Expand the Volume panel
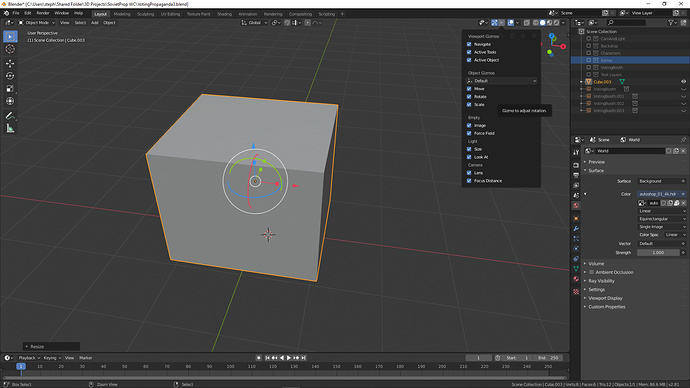Screen dimensions: 690x388 pyautogui.click(x=596, y=264)
